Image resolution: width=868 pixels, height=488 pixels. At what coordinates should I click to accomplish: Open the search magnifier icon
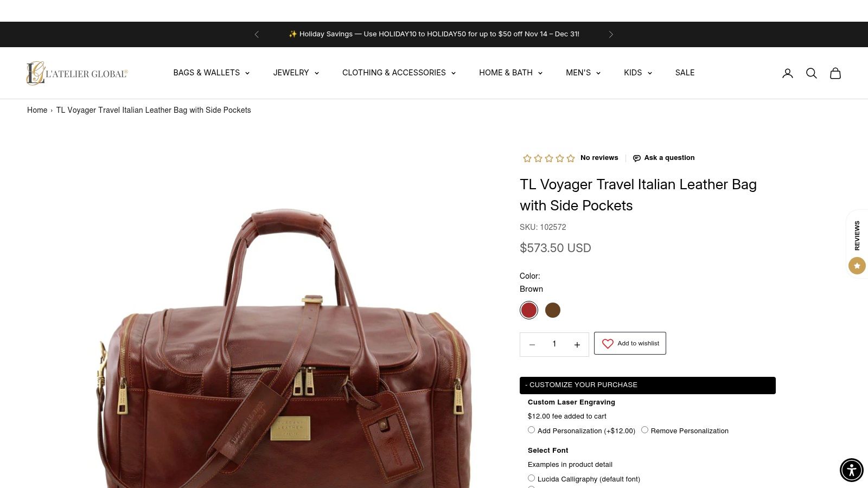click(812, 73)
